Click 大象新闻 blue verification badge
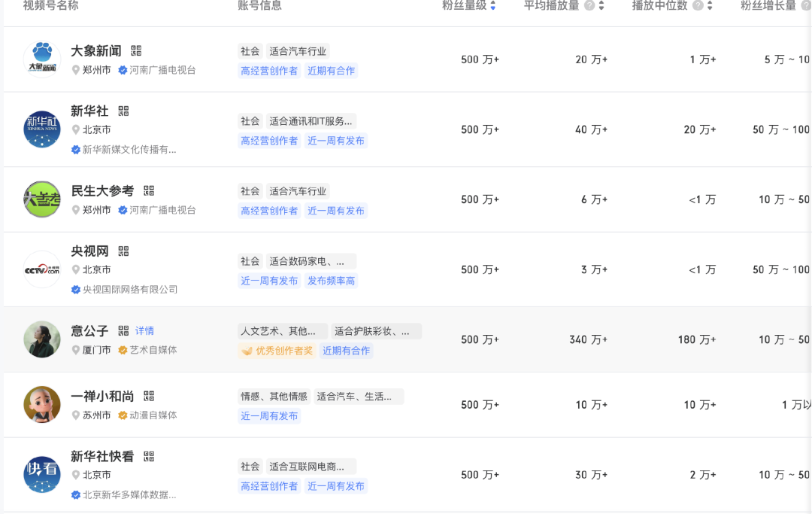The height and width of the screenshot is (514, 812). (123, 70)
